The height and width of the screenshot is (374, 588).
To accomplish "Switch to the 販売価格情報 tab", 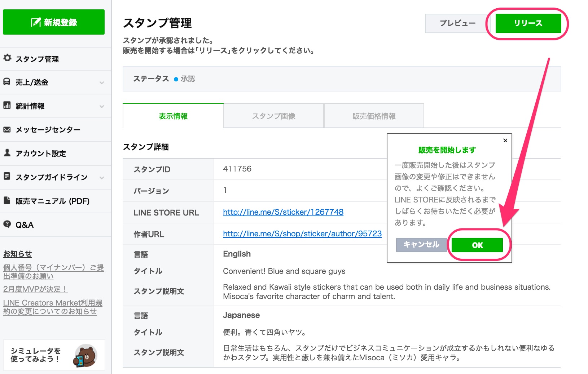I will [x=374, y=116].
